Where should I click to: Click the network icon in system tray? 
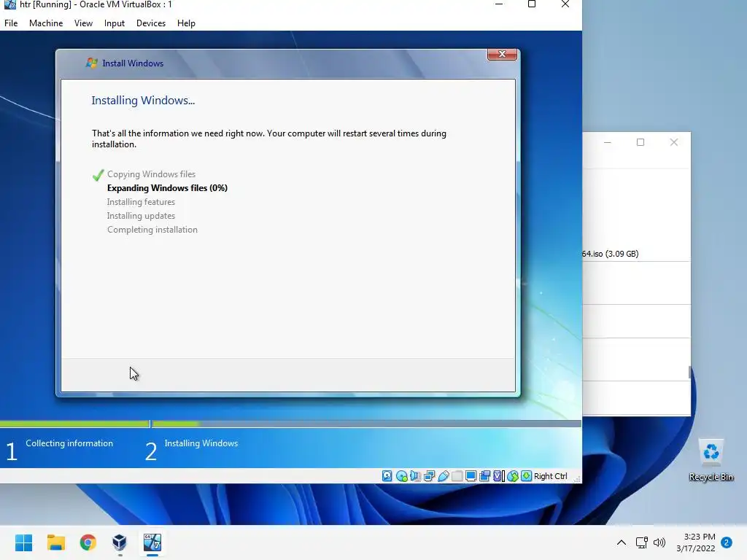[642, 542]
